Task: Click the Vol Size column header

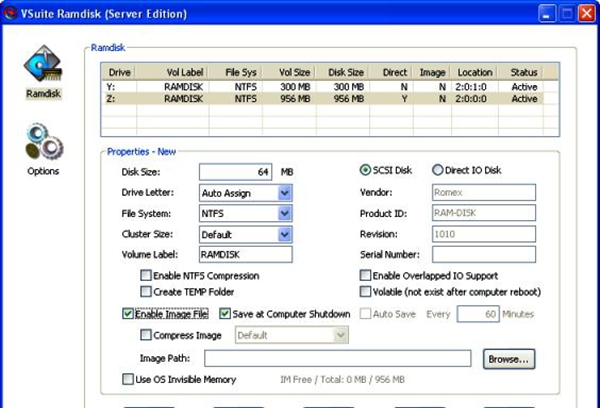Action: [x=289, y=72]
